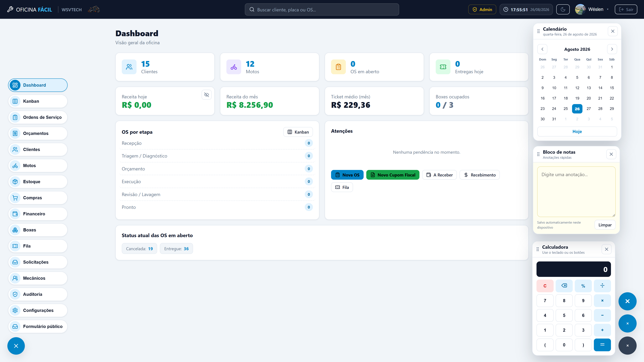Click the Compras cart icon

(x=15, y=198)
